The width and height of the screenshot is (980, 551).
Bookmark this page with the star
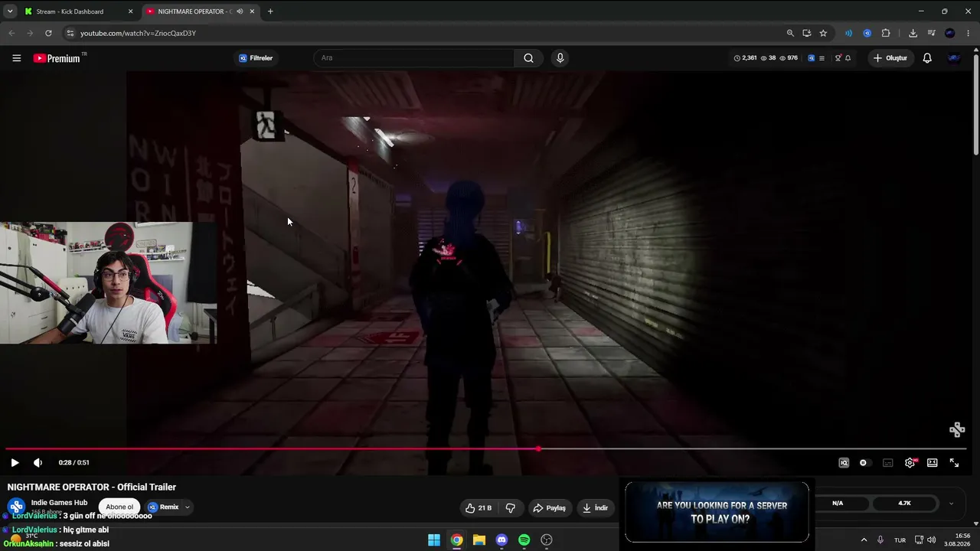tap(823, 33)
